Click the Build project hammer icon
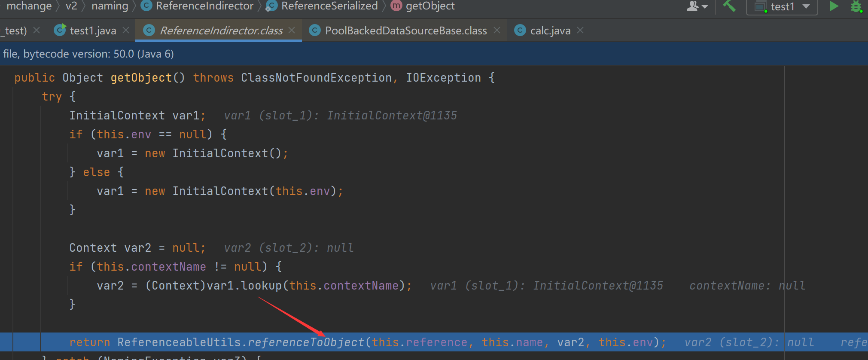Image resolution: width=868 pixels, height=360 pixels. tap(729, 6)
